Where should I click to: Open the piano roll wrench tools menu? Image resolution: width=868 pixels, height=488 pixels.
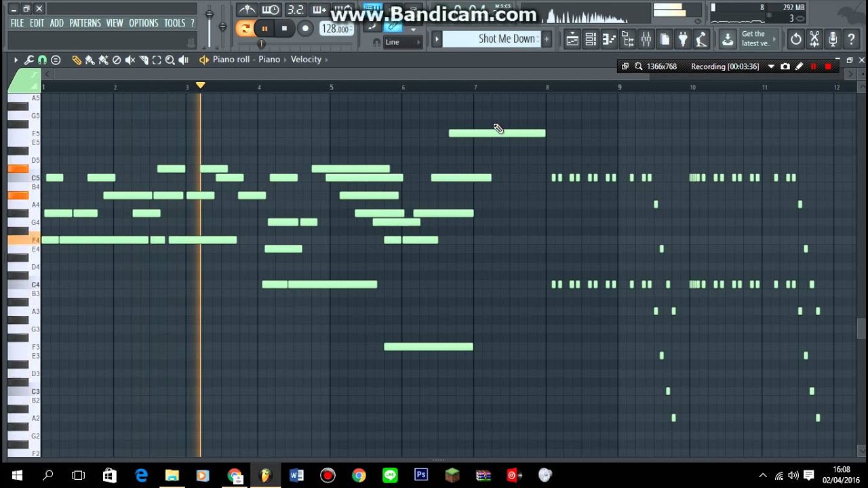pos(29,60)
